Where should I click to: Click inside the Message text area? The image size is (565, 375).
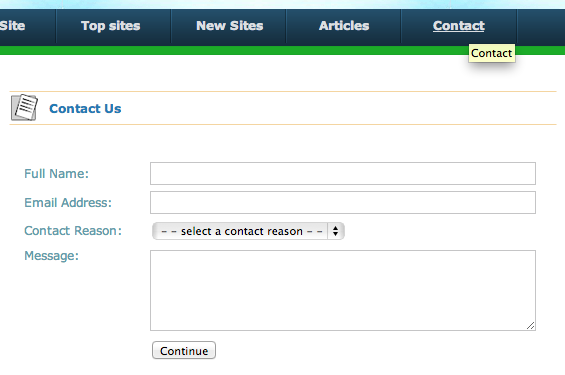click(343, 290)
